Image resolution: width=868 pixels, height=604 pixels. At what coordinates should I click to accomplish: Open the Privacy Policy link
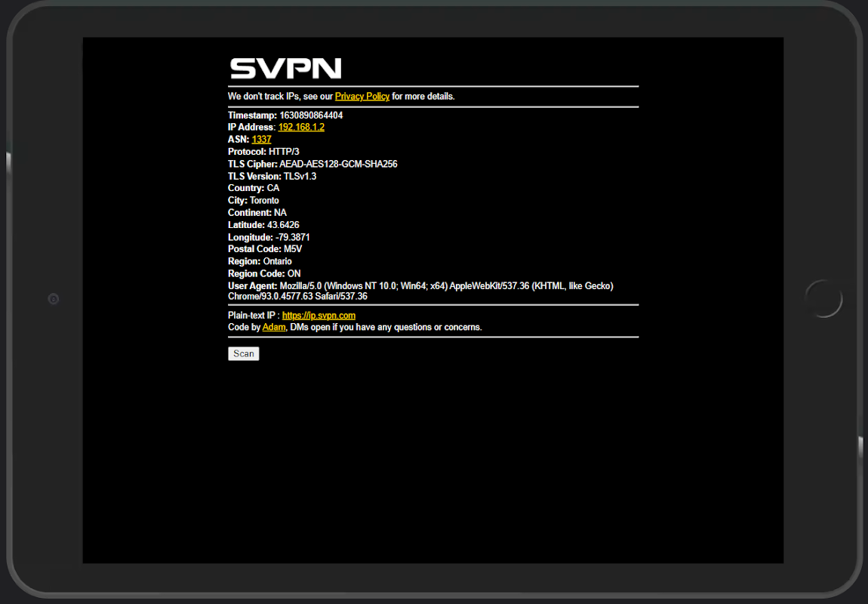pyautogui.click(x=362, y=97)
